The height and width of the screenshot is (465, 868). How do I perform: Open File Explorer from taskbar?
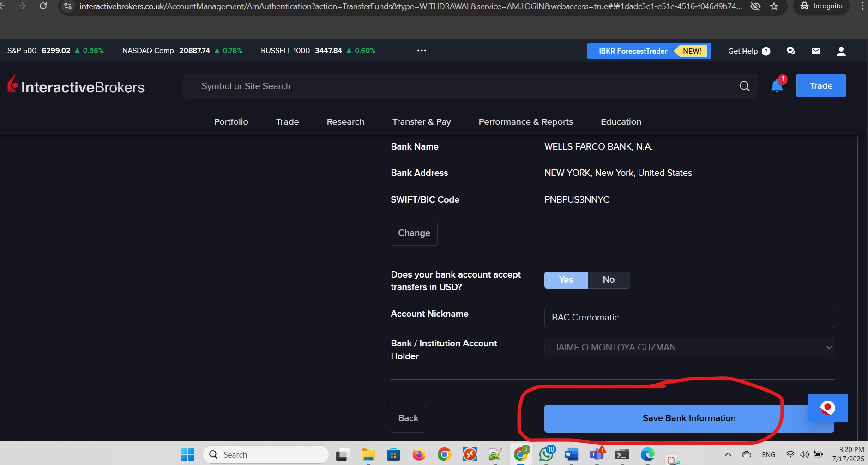368,455
